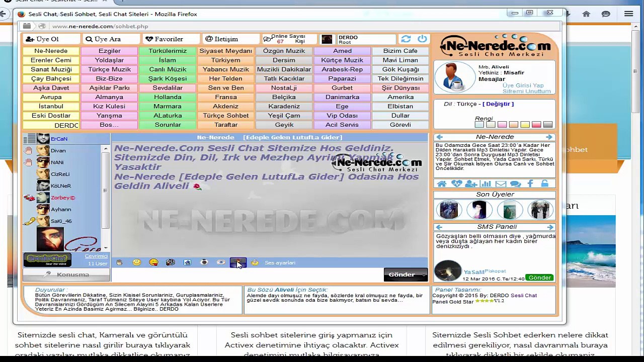Open the first Son Üyeler member thumbnail
Screen dimensions: 644x362
(x=449, y=210)
